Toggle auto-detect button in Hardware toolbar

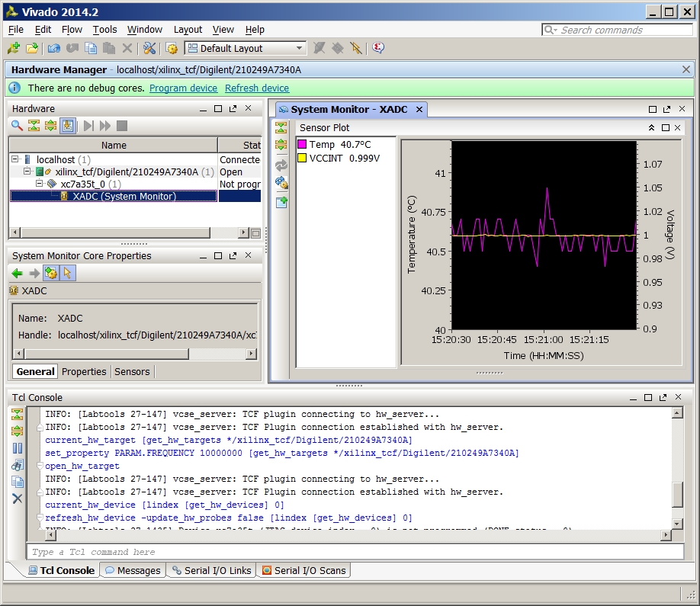[67, 126]
